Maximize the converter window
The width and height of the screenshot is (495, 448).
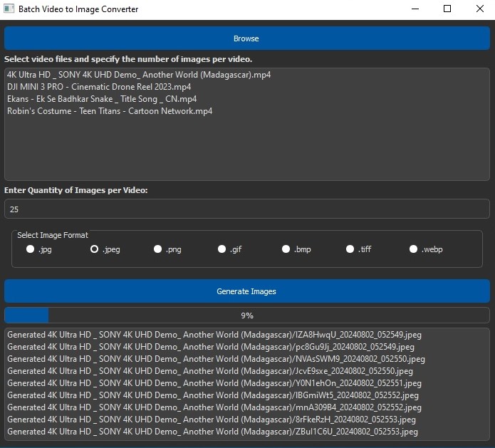(x=447, y=9)
